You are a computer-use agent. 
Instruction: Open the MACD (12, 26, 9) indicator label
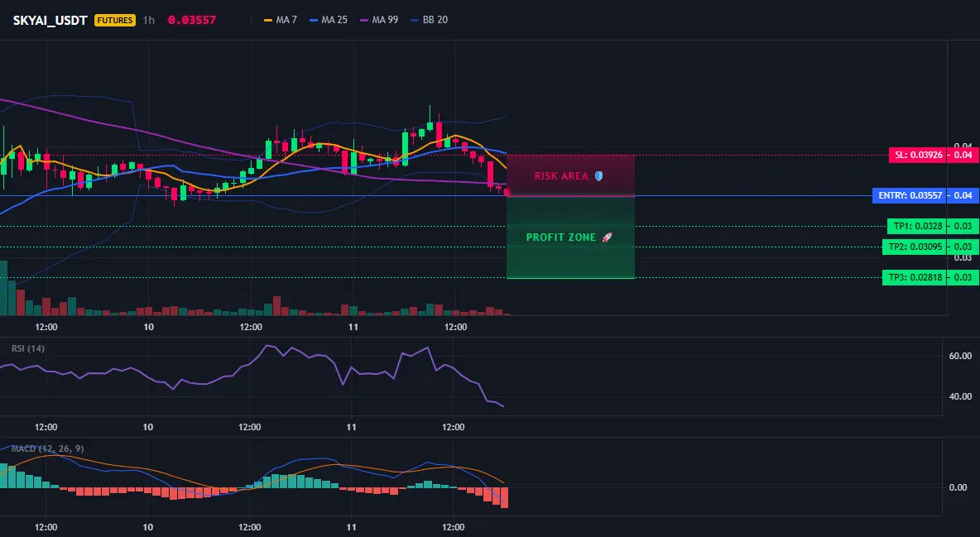pos(47,448)
